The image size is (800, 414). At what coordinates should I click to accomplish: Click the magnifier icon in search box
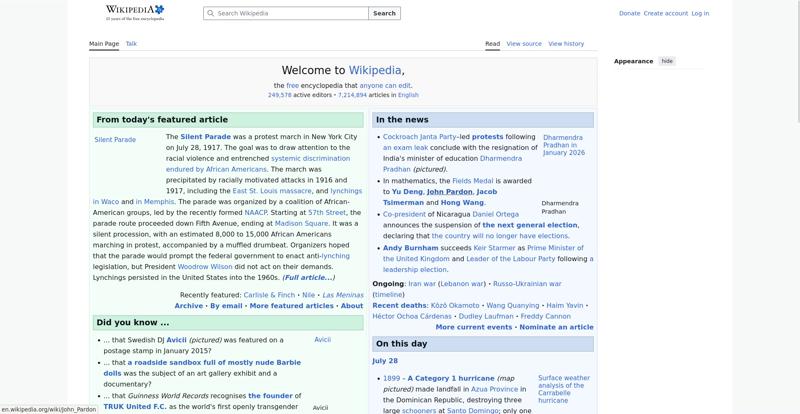tap(210, 13)
